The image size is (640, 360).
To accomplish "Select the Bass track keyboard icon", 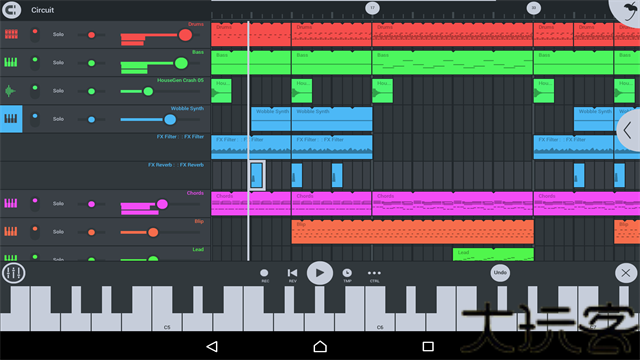I will pos(11,62).
